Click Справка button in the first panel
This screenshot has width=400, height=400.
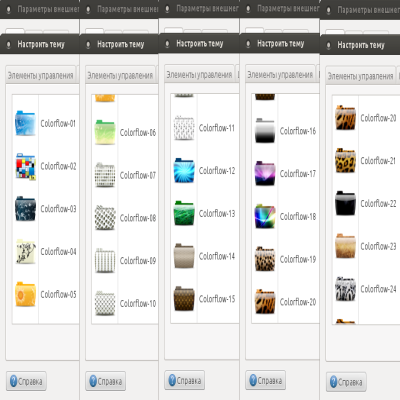(x=26, y=381)
